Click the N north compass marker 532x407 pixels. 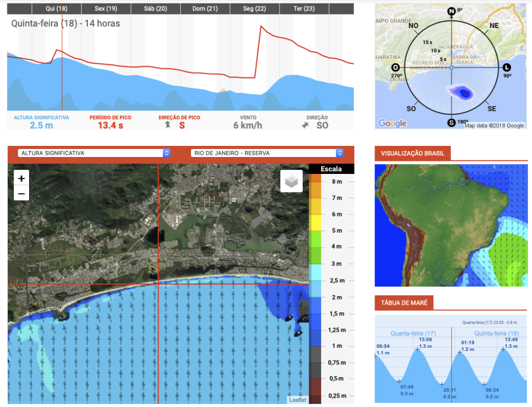(x=451, y=11)
